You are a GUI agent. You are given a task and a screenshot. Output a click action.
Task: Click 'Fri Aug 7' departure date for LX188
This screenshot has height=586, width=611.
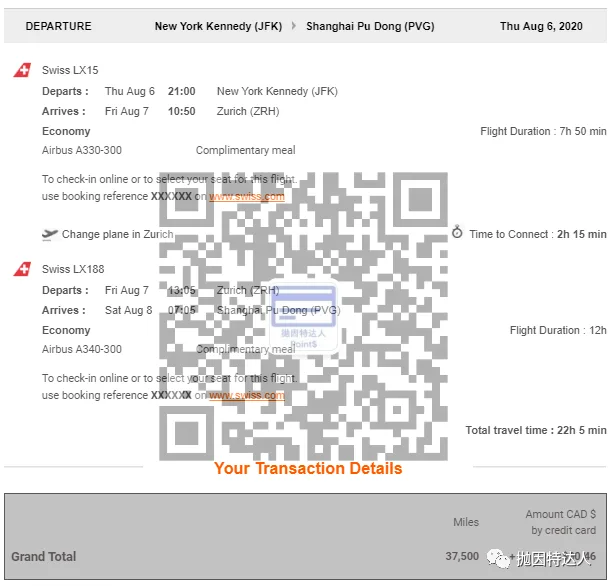[x=127, y=290]
